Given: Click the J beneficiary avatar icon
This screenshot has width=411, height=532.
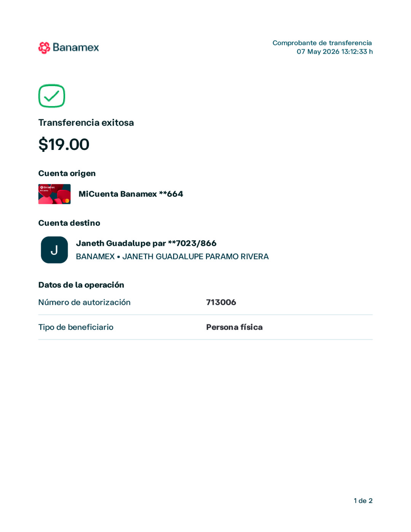Looking at the screenshot, I should (x=54, y=250).
